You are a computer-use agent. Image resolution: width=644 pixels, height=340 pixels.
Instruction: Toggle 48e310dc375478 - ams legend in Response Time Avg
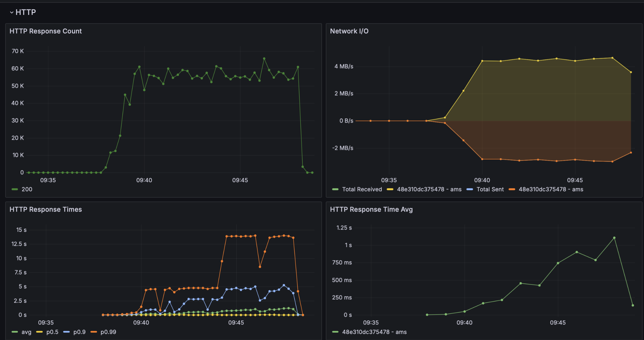374,332
